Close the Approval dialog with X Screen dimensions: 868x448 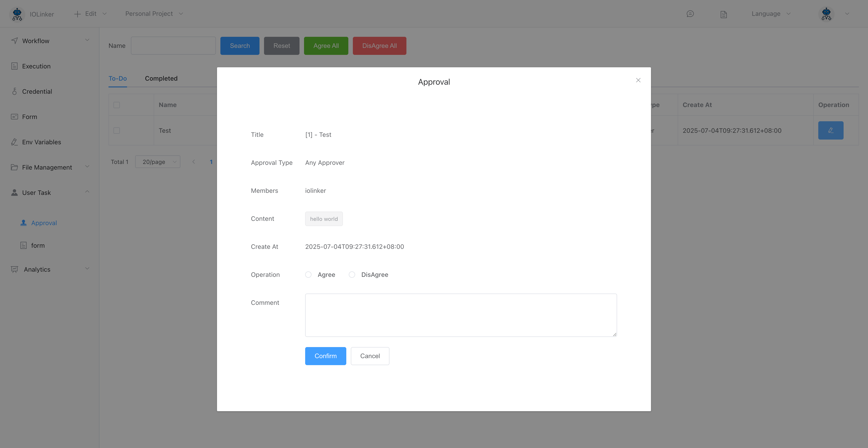[x=638, y=80]
